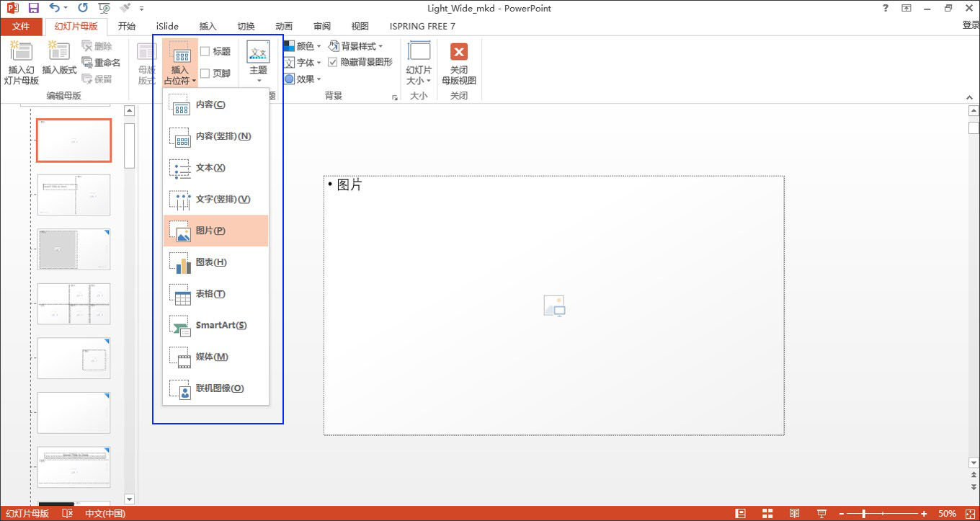
Task: Click the 关闭母版视图 red X icon
Action: [x=459, y=52]
